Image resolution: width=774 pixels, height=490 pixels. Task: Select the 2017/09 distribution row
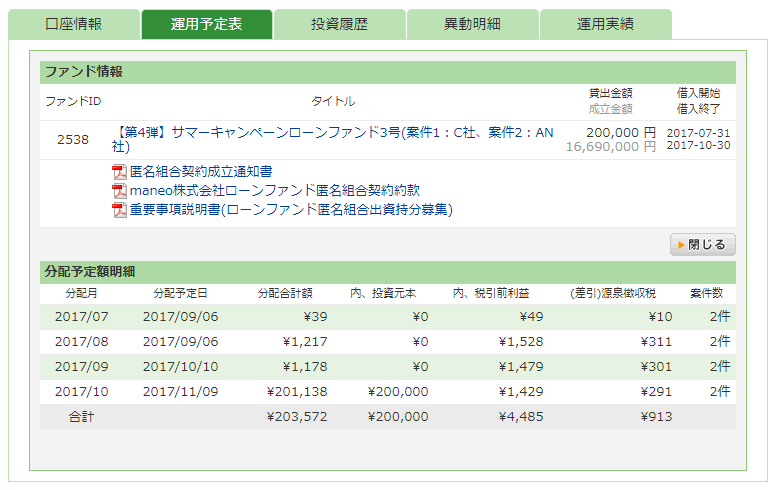tap(387, 367)
